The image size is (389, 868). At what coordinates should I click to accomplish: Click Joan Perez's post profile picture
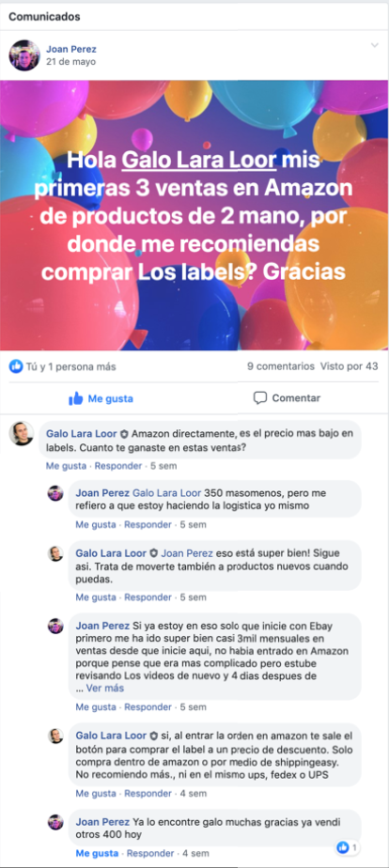[24, 55]
